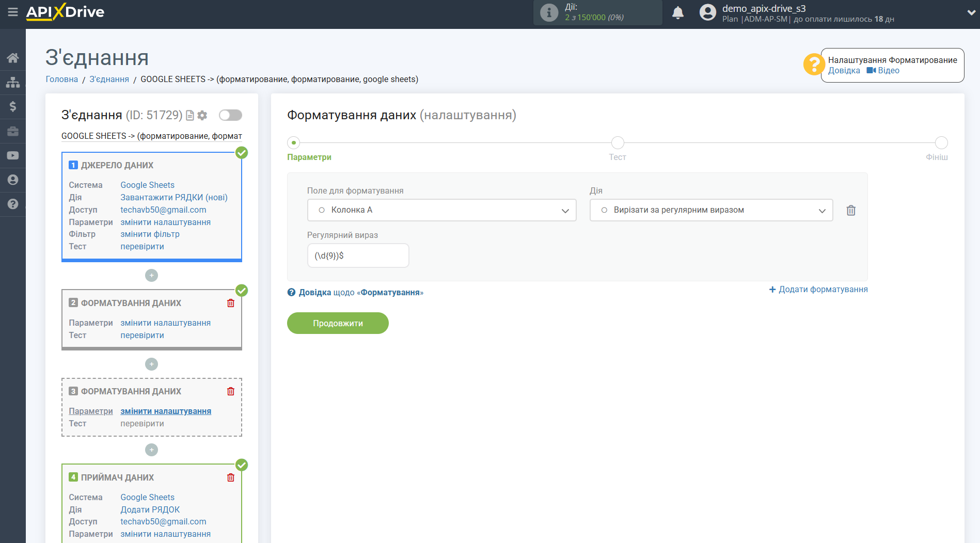Screen dimensions: 980x543
Task: Click the yellow help question mark
Action: click(x=814, y=65)
